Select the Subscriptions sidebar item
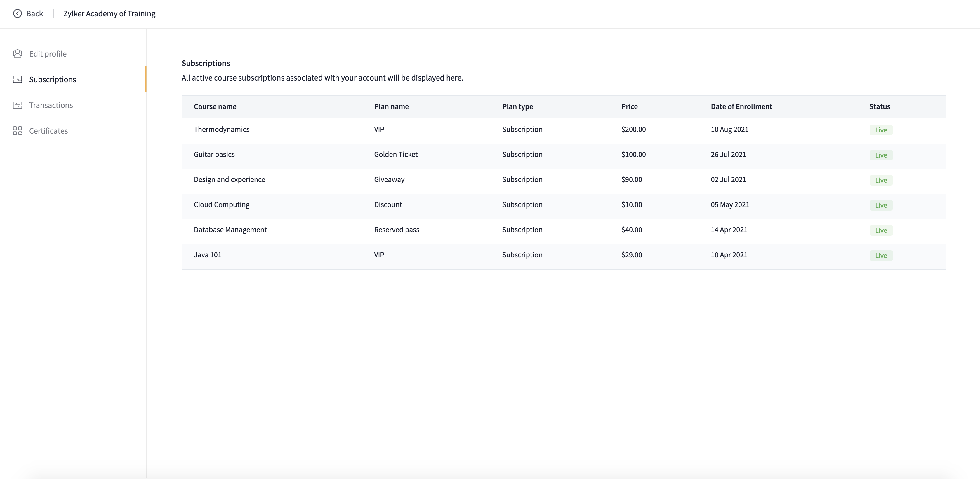This screenshot has height=479, width=980. pyautogui.click(x=53, y=79)
